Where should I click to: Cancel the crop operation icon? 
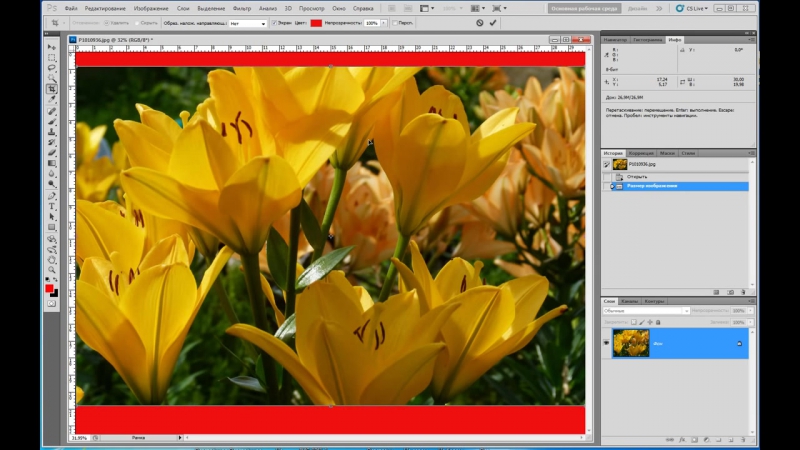coord(479,22)
